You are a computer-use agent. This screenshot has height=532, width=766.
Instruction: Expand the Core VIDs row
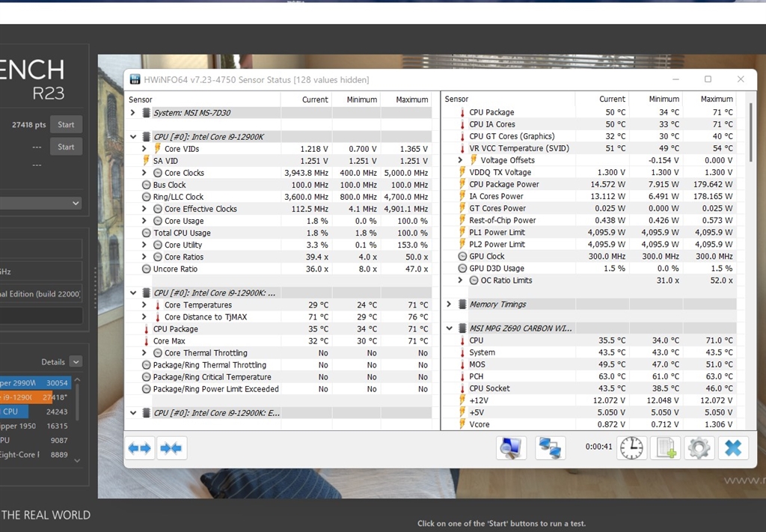(x=144, y=148)
